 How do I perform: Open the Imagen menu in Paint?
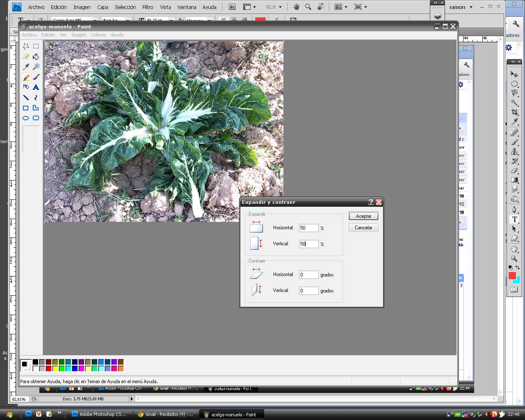(79, 35)
